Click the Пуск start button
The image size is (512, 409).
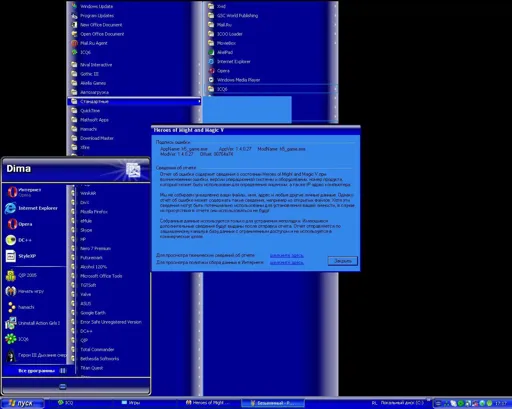(x=22, y=403)
